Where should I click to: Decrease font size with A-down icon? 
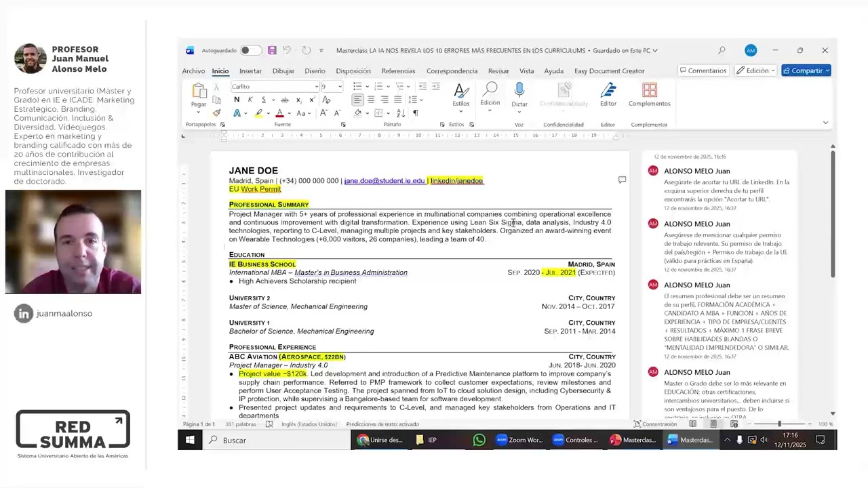pos(337,113)
